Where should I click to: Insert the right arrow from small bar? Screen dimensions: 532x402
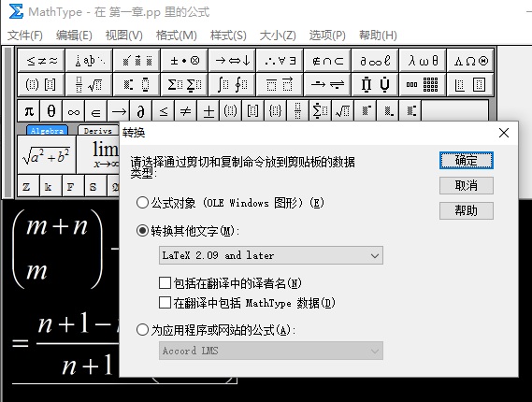[119, 111]
